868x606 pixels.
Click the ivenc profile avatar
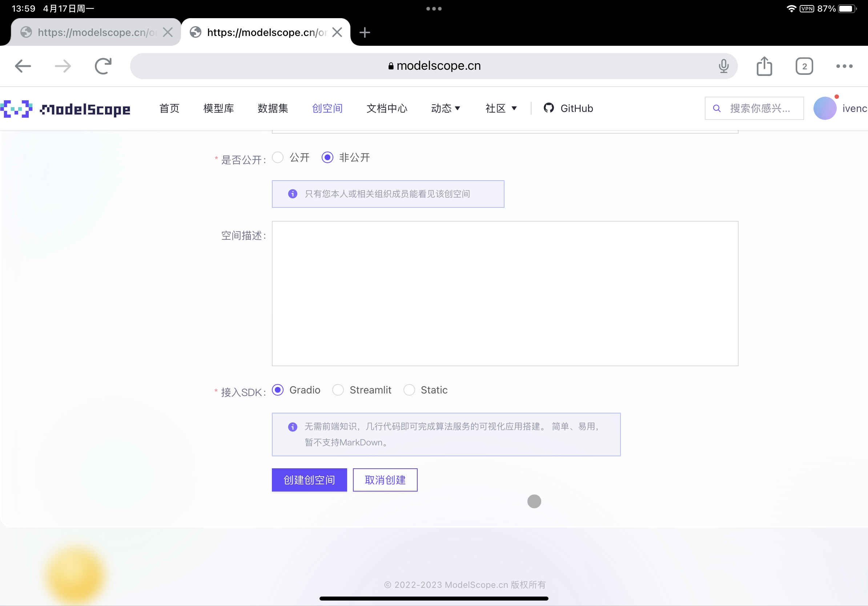coord(825,108)
